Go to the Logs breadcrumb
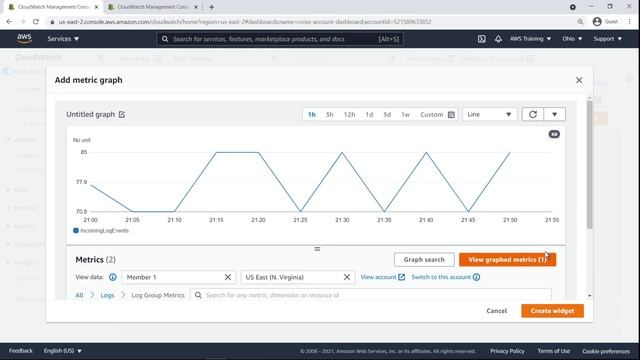This screenshot has width=640, height=360. coord(107,295)
